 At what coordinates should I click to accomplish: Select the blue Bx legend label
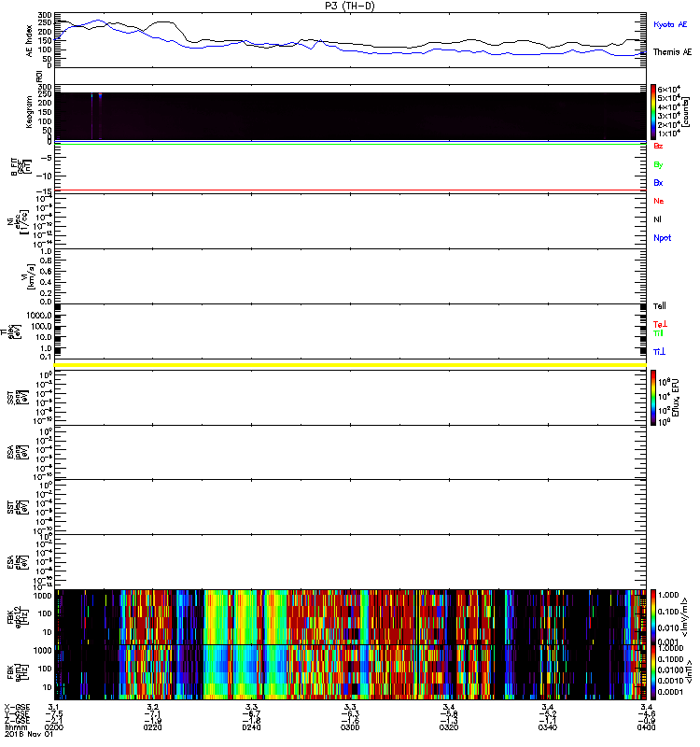[x=659, y=183]
